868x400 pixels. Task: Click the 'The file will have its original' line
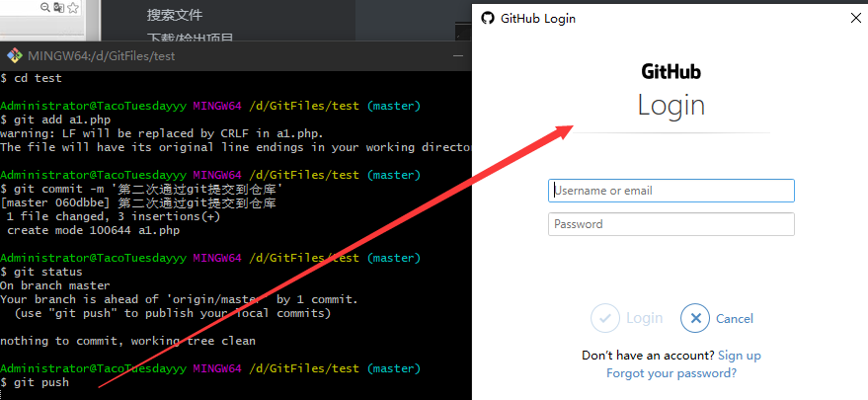pyautogui.click(x=235, y=147)
